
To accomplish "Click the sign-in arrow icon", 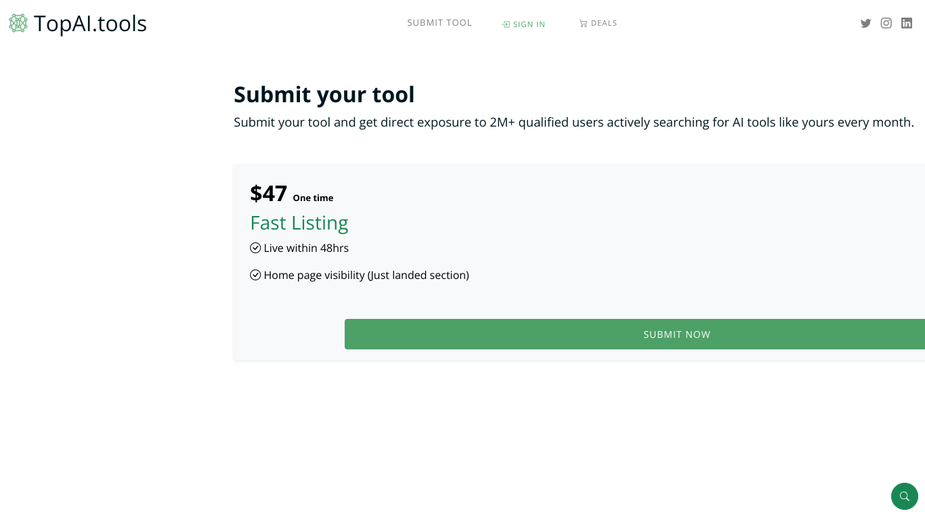I will (506, 24).
